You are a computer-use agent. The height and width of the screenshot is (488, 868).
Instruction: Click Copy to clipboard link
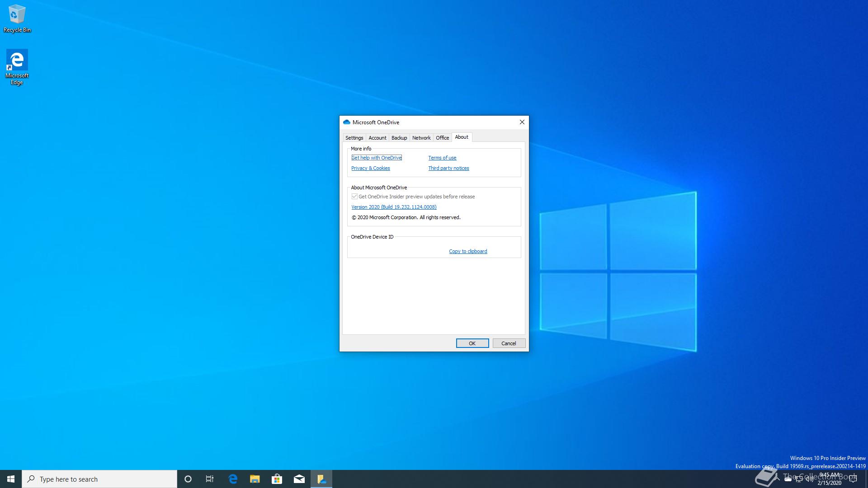[x=468, y=251]
